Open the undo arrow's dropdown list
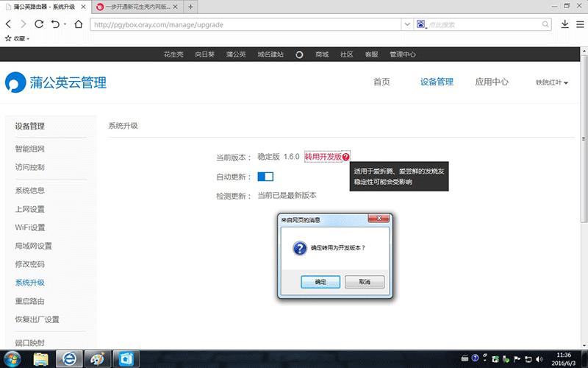Viewport: 588px width, 368px height. 65,24
